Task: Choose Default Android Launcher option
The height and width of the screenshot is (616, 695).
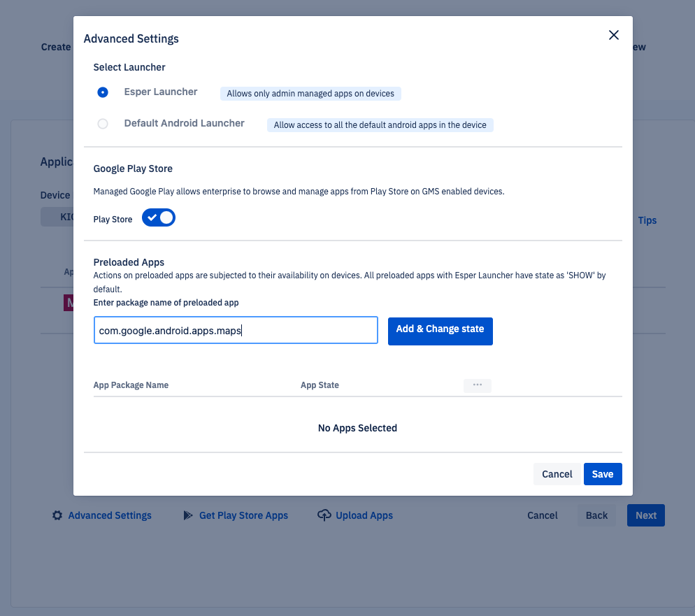Action: point(103,124)
